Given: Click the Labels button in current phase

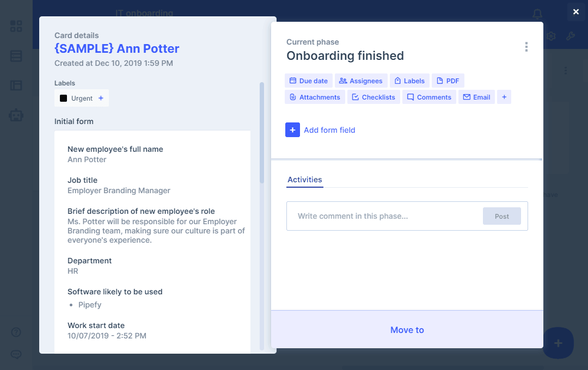Looking at the screenshot, I should (x=409, y=81).
